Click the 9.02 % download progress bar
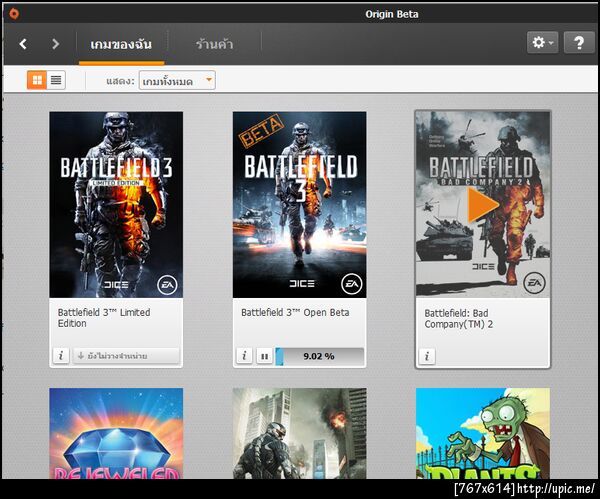Screen dimensions: 600x499 [x=320, y=356]
